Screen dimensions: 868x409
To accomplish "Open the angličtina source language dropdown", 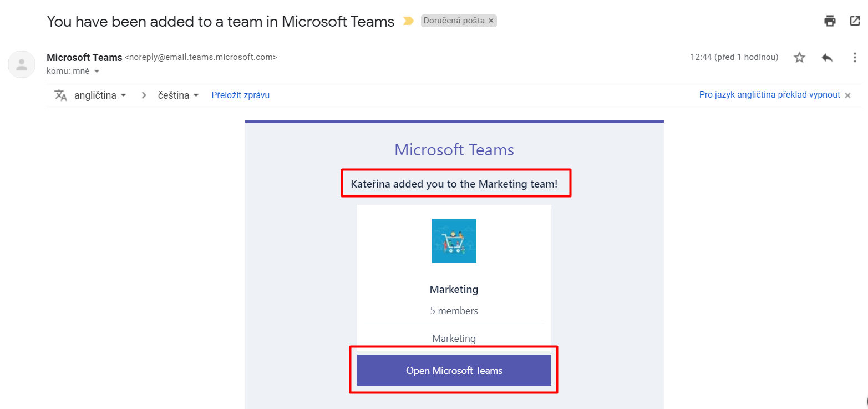I will [100, 95].
